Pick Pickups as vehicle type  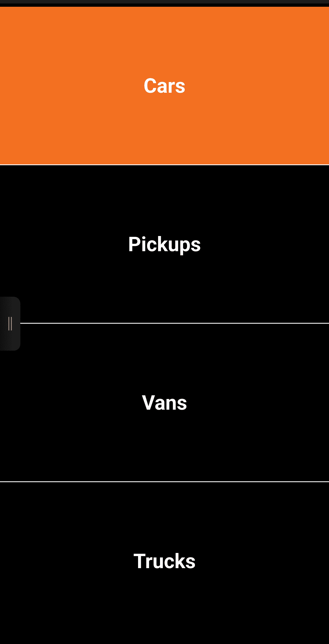[x=164, y=244]
